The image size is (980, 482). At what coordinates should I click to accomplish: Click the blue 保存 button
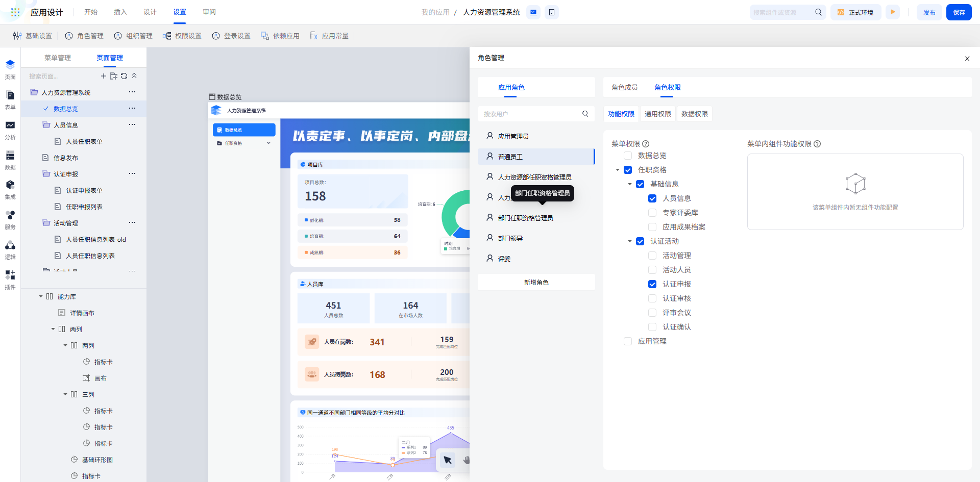[x=959, y=12]
